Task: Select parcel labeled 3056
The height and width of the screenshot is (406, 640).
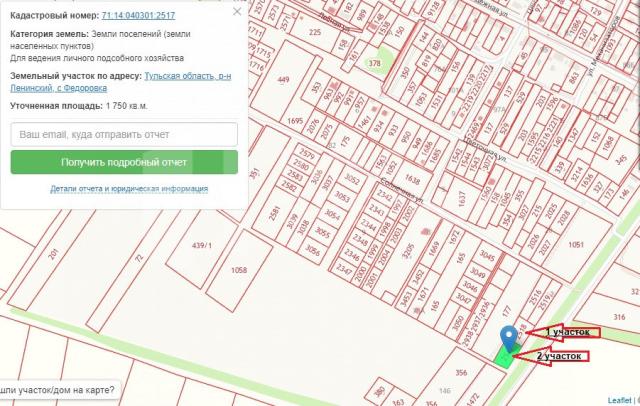Action: [313, 250]
